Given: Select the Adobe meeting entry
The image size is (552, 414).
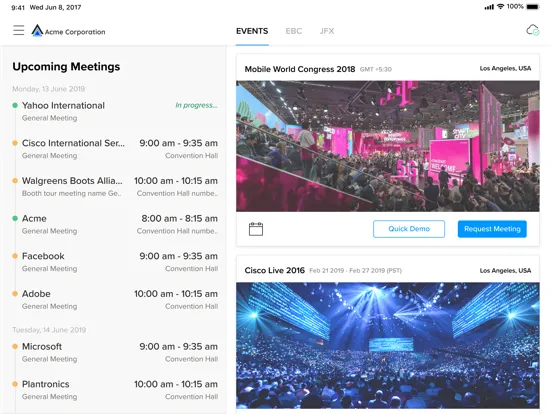Looking at the screenshot, I should (x=115, y=300).
